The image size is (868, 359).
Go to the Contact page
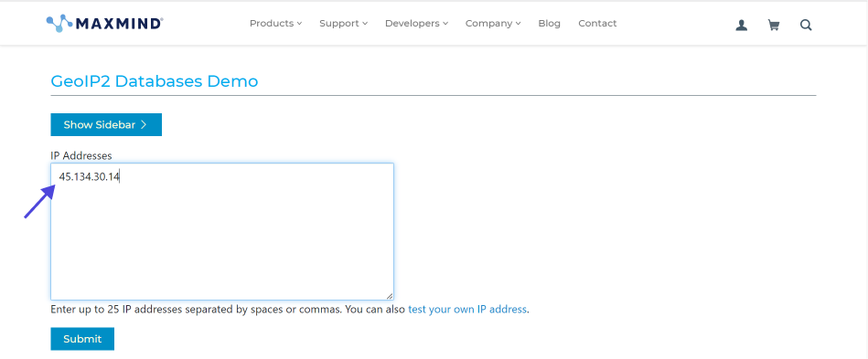(x=597, y=23)
